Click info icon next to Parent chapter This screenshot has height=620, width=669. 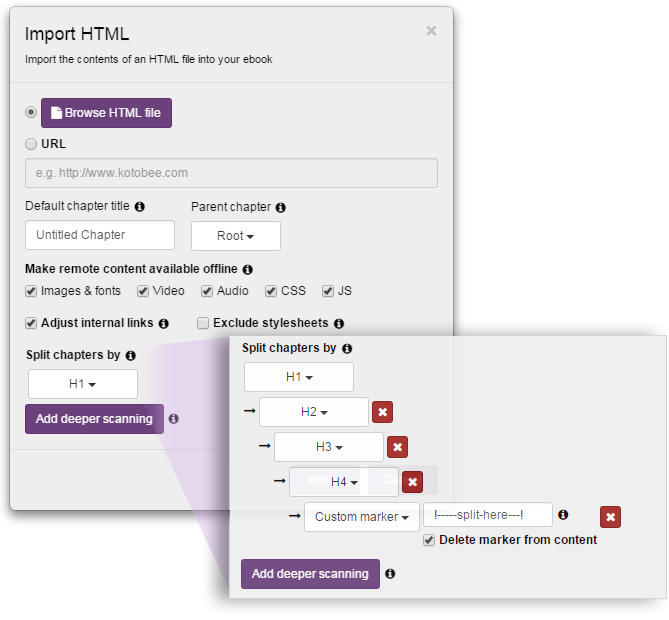point(280,208)
